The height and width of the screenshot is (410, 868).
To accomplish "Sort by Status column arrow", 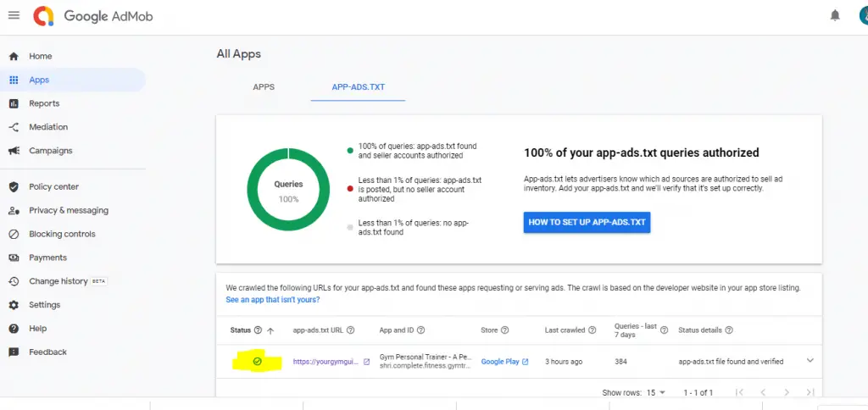I will click(x=270, y=331).
